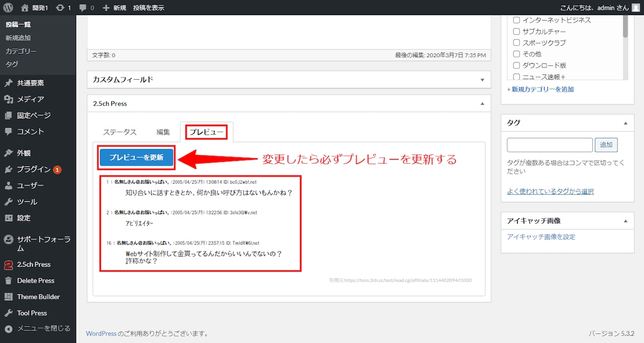Open Tool Press wrench icon
The height and width of the screenshot is (343, 644).
point(8,313)
